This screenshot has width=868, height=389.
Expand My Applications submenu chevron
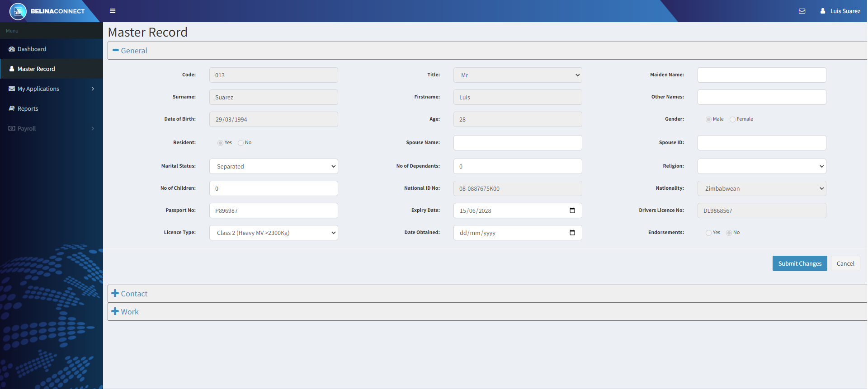(93, 89)
